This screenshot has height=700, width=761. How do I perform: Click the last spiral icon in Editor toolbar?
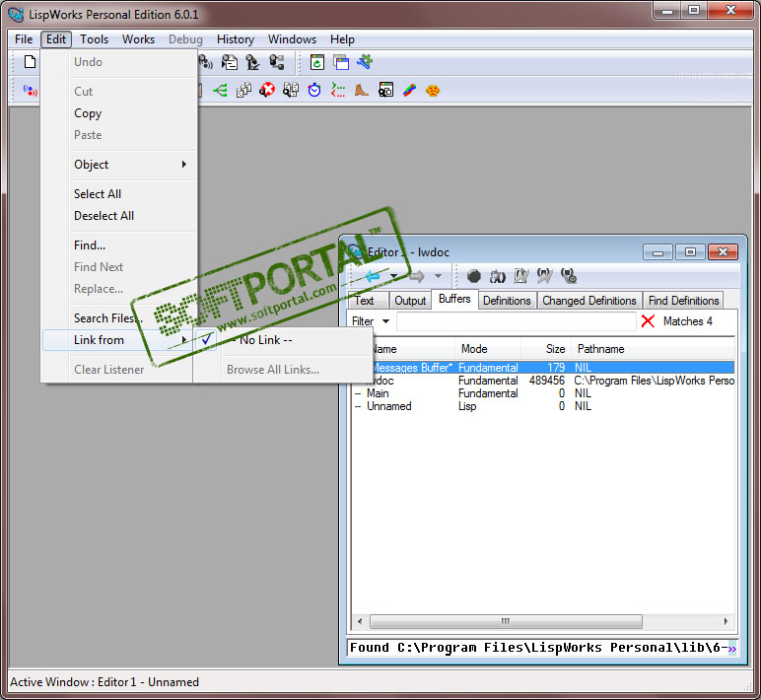569,276
